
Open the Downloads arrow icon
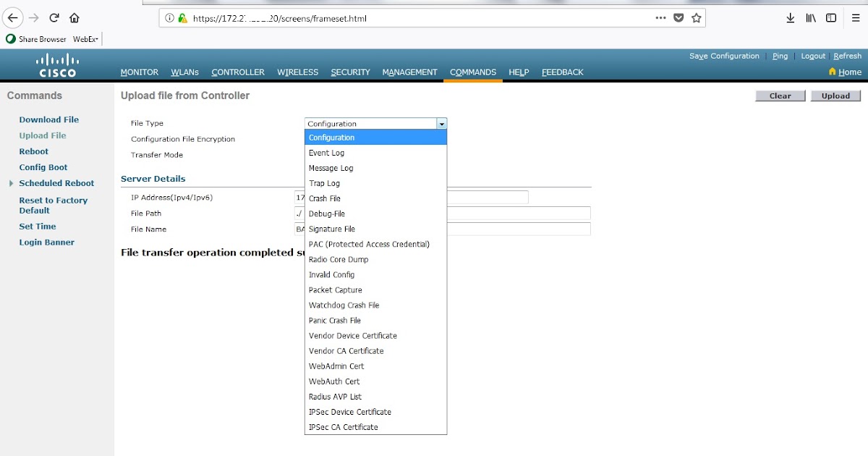790,17
